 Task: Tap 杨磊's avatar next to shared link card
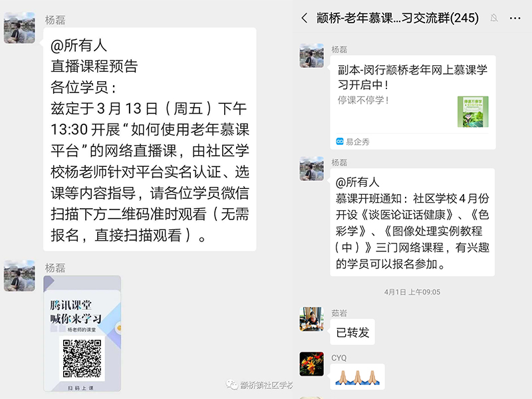[311, 56]
